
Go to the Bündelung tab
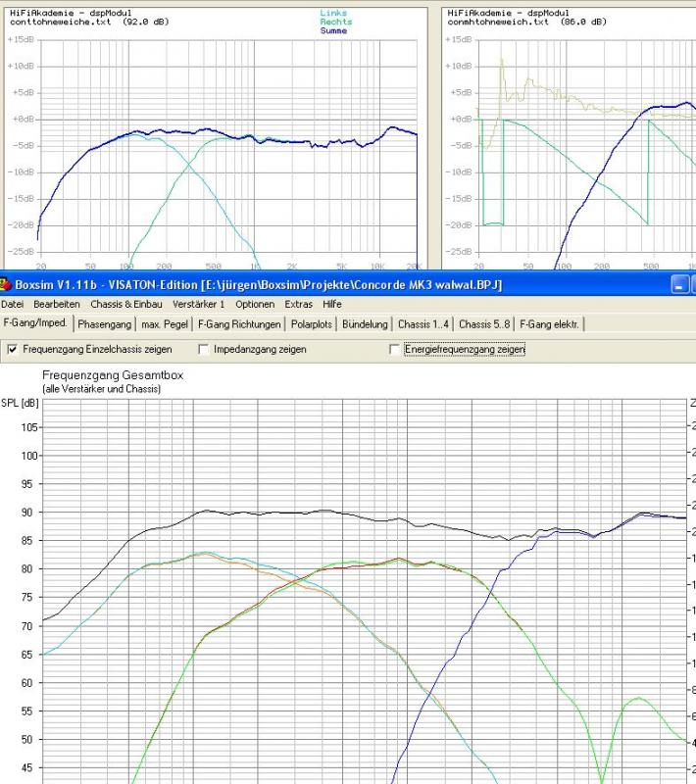[x=365, y=324]
